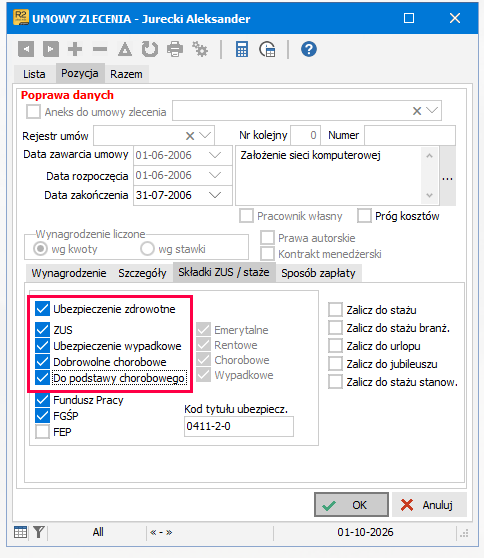Cancel with the Anuluj button

click(429, 505)
